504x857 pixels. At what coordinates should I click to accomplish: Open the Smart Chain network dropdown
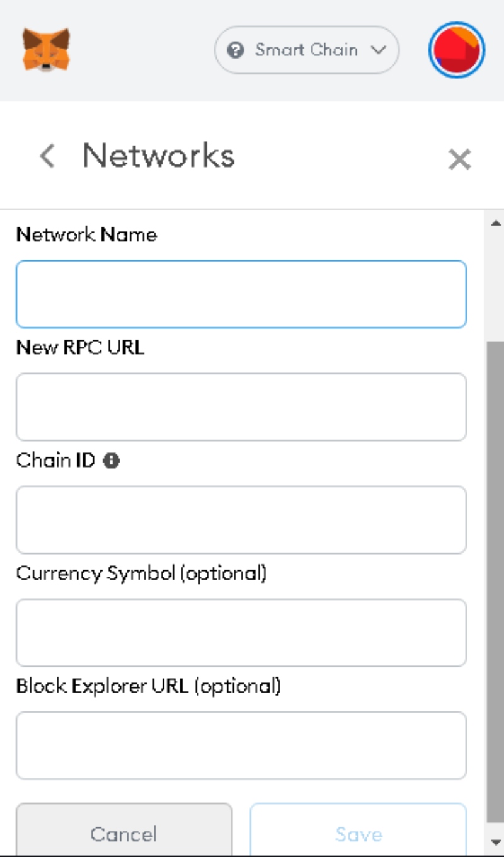click(x=307, y=50)
